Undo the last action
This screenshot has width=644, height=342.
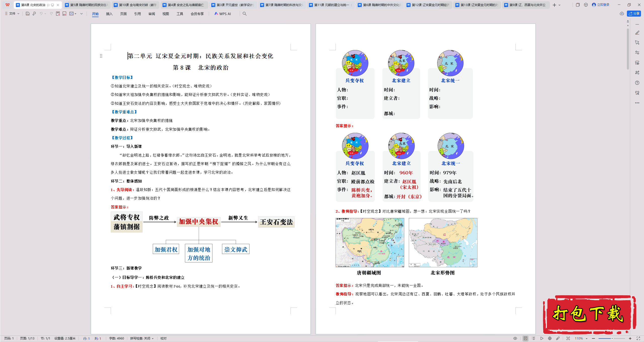pos(41,14)
